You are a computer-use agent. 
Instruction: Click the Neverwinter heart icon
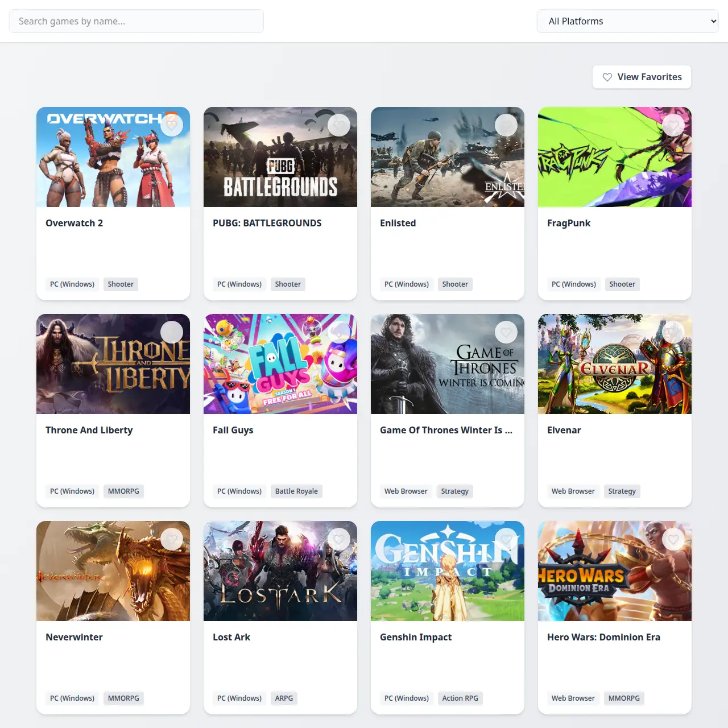[171, 539]
